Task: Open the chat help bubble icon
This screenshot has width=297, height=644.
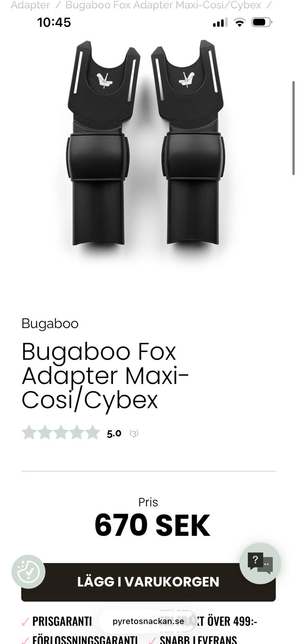Action: coord(260,563)
